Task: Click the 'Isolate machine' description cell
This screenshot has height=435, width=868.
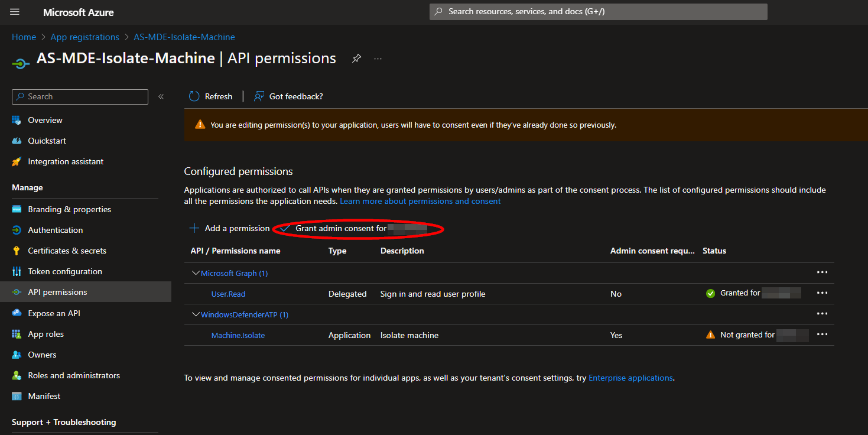Action: [409, 335]
